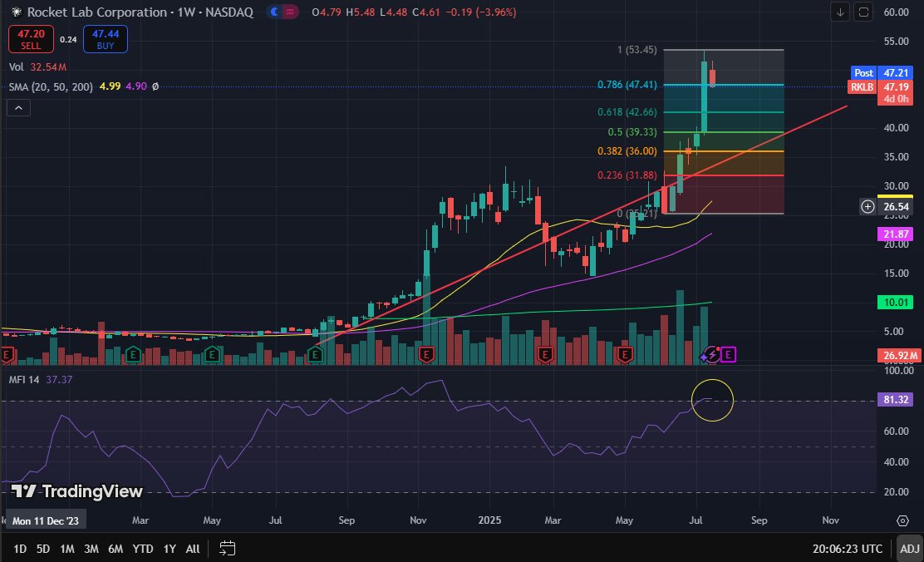Click the 0.236 (31.88) Fibonacci level label
The height and width of the screenshot is (562, 924).
coord(627,175)
